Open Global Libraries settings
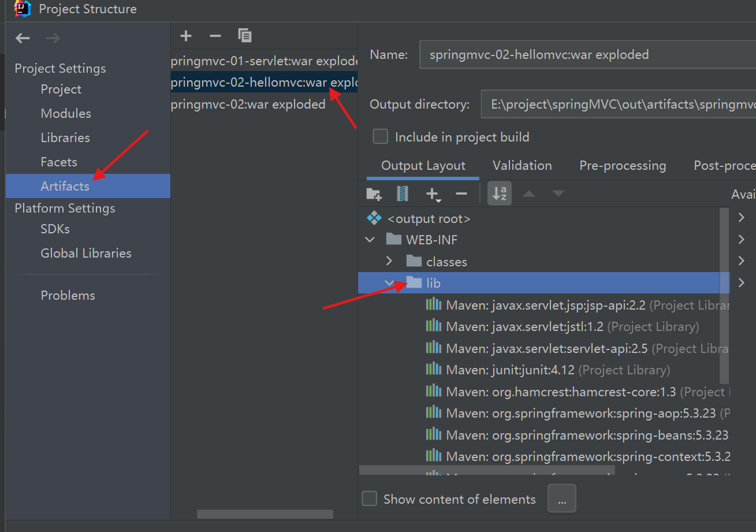 pos(86,254)
